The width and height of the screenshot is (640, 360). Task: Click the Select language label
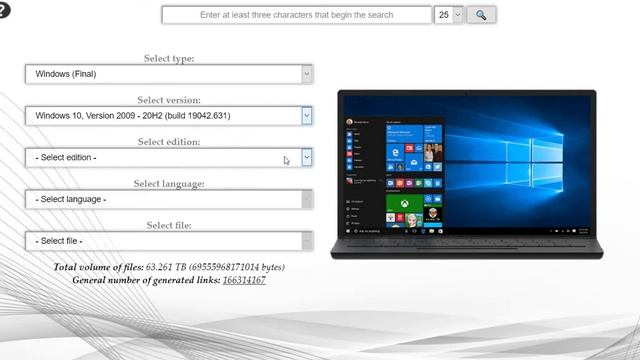tap(169, 184)
